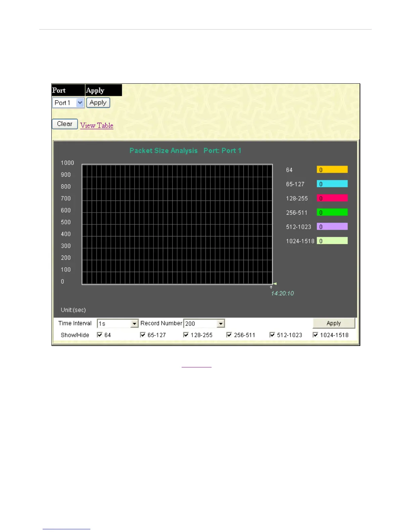411x532 pixels.
Task: Click the gray Apply button below chart
Action: (x=334, y=323)
